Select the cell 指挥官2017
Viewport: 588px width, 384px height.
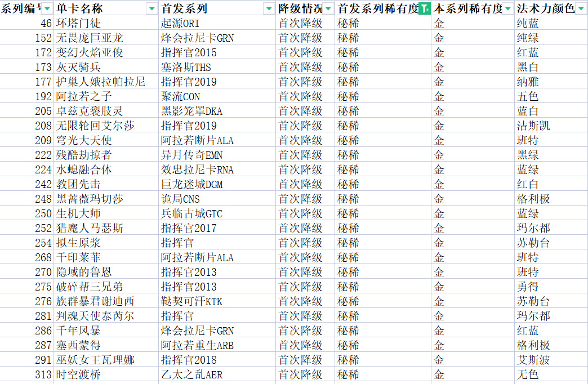(217, 228)
